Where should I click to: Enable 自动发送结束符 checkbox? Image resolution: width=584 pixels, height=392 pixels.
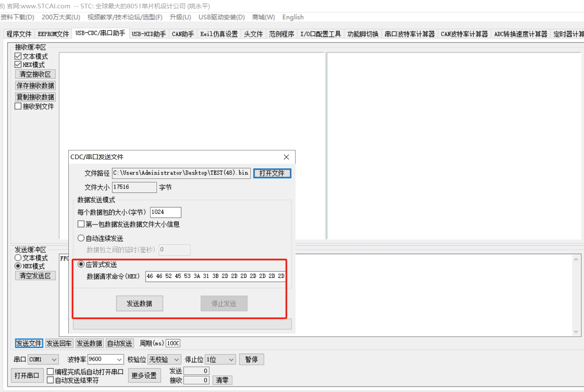tap(50, 380)
